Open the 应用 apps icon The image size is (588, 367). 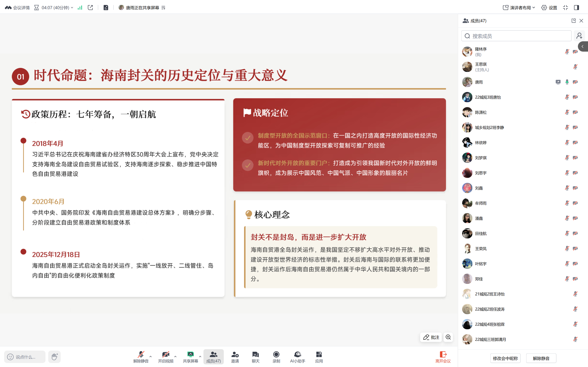tap(319, 356)
